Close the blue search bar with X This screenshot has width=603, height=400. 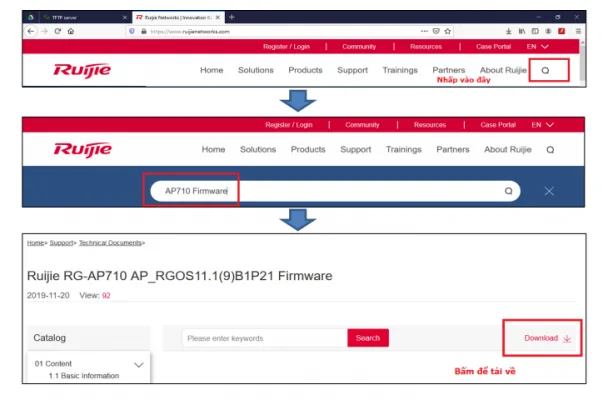(x=549, y=191)
